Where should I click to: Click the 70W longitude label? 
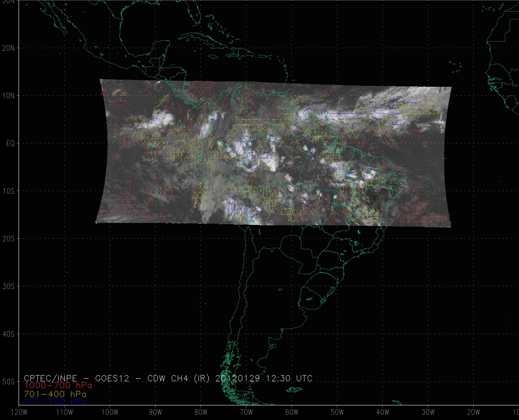pos(246,412)
